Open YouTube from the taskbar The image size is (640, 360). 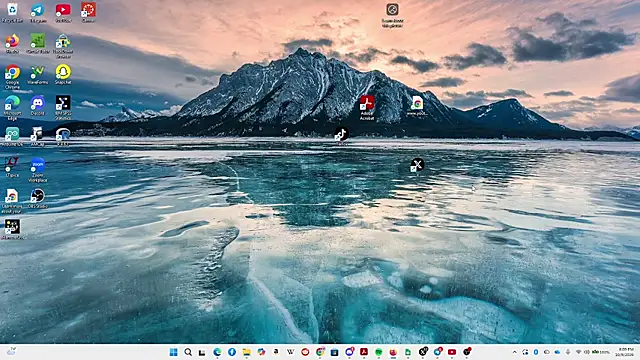point(452,352)
